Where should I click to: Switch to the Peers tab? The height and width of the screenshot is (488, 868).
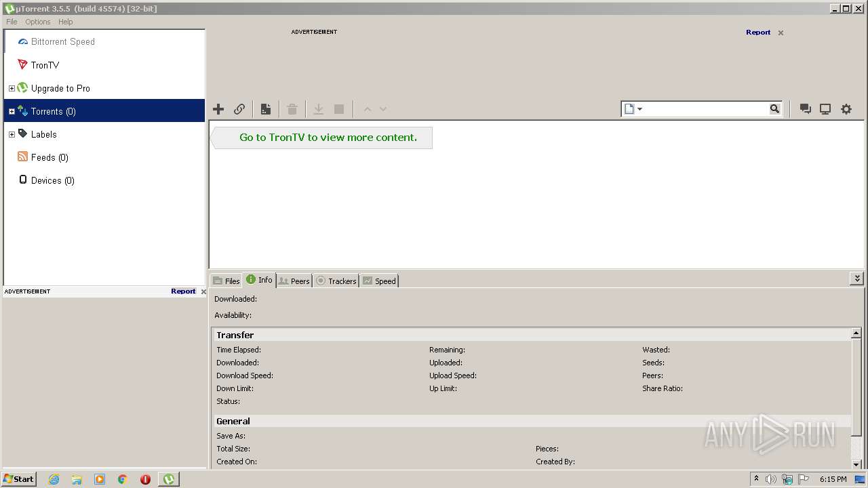(294, 281)
